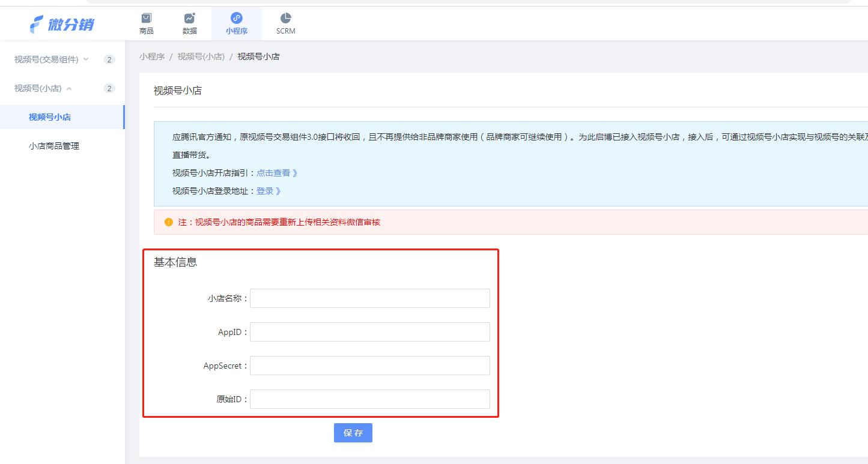The height and width of the screenshot is (464, 868).
Task: Select the 原始ID input box
Action: coord(369,399)
